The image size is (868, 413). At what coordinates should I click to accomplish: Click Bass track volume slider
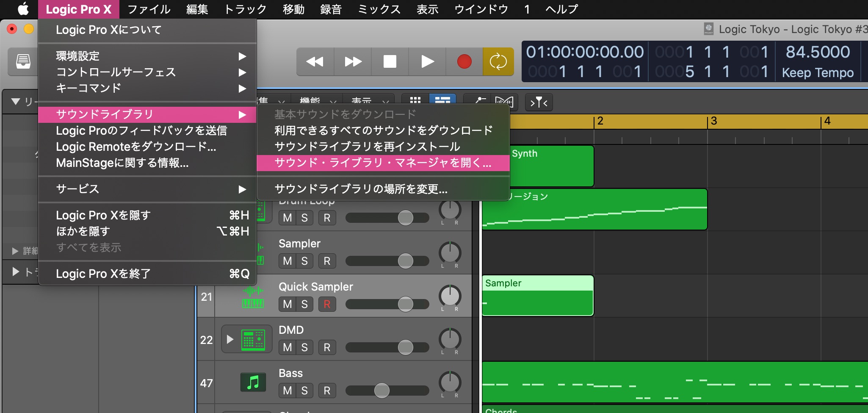(x=387, y=391)
